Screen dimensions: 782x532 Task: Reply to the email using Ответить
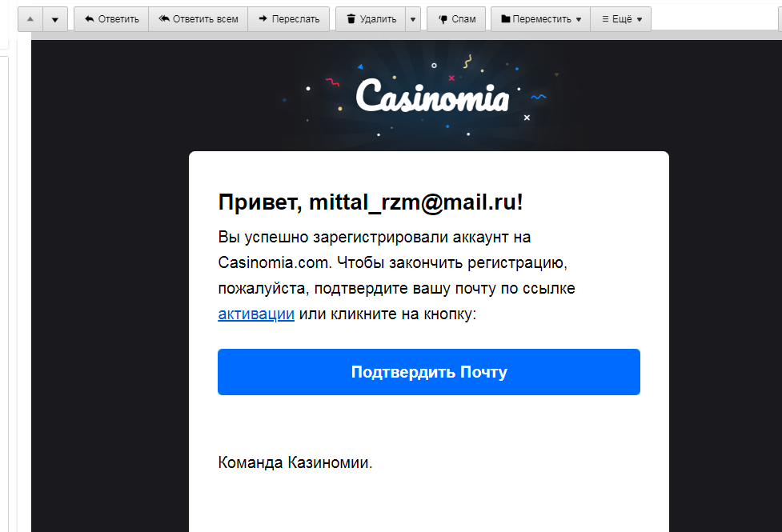111,19
